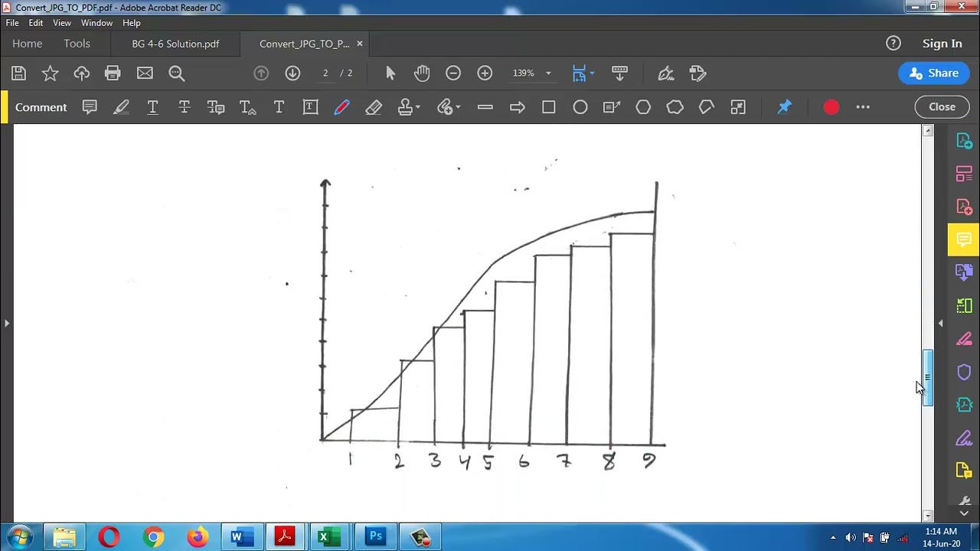Open the Stamp tool dropdown
The width and height of the screenshot is (980, 551).
point(409,107)
